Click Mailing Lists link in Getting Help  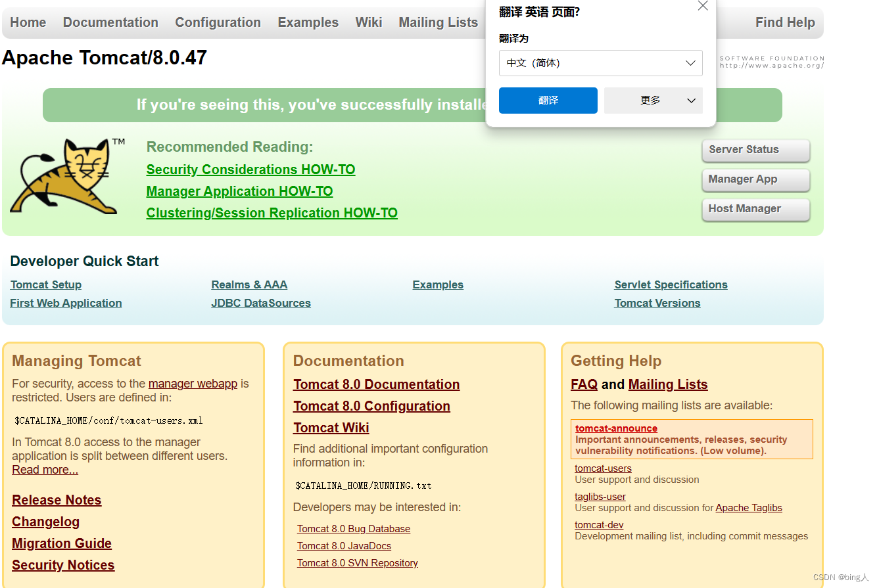pos(668,384)
